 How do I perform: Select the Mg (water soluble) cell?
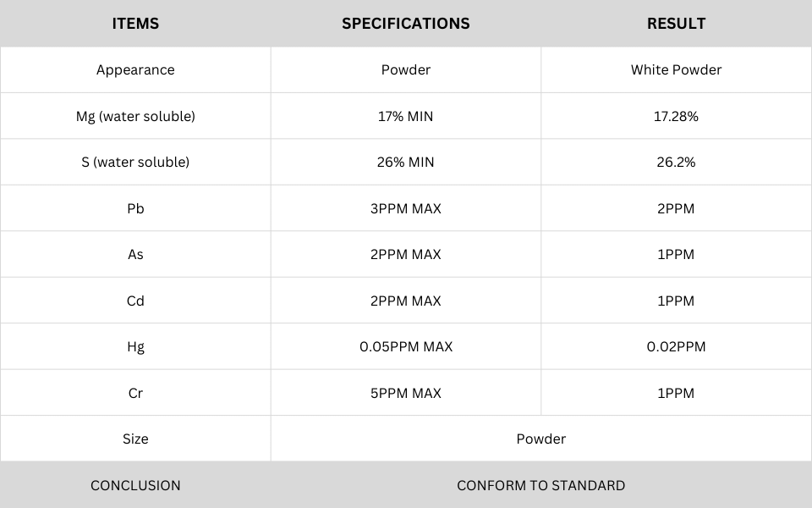(x=135, y=116)
